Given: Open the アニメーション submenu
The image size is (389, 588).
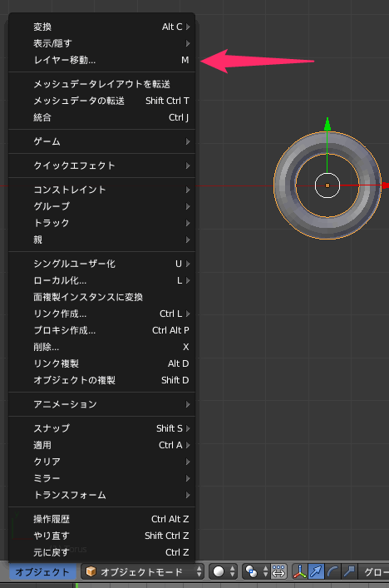Looking at the screenshot, I should click(102, 404).
